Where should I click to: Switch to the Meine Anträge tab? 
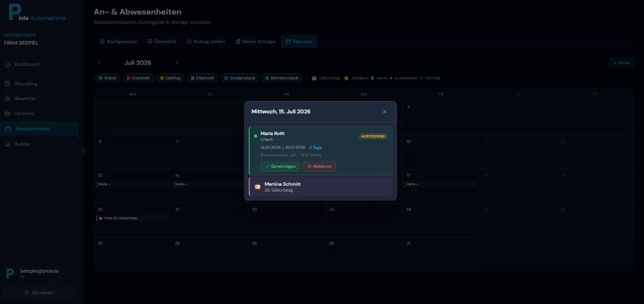(255, 41)
